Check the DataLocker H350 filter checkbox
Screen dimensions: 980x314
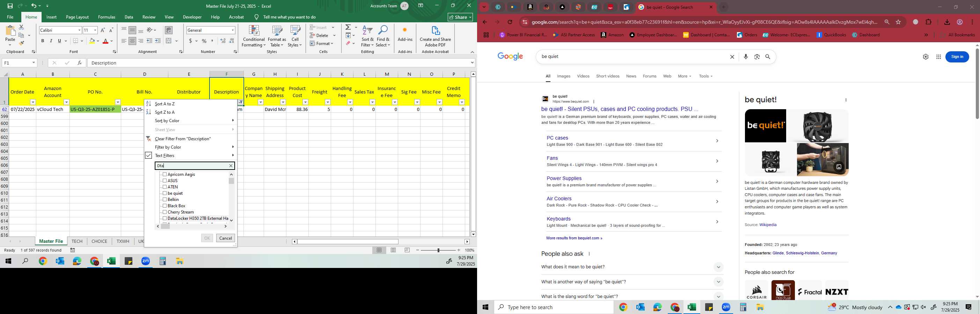pos(165,218)
